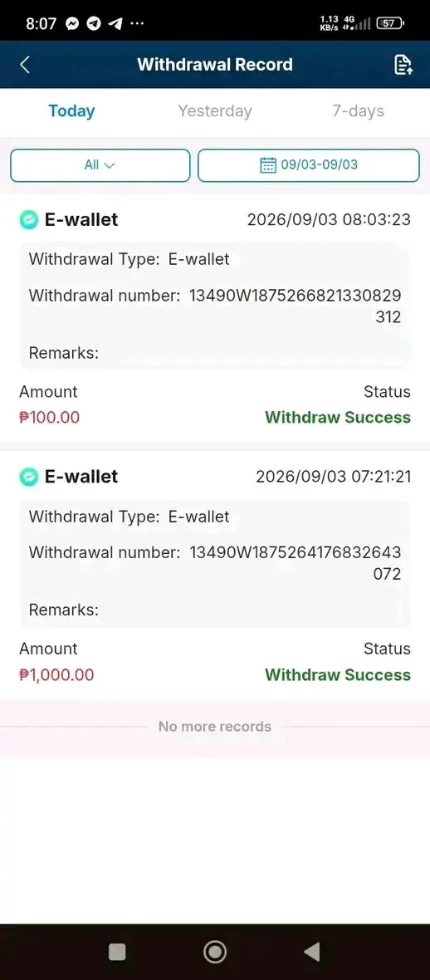Tap the first E-wallet logo icon
430x980 pixels.
click(29, 220)
